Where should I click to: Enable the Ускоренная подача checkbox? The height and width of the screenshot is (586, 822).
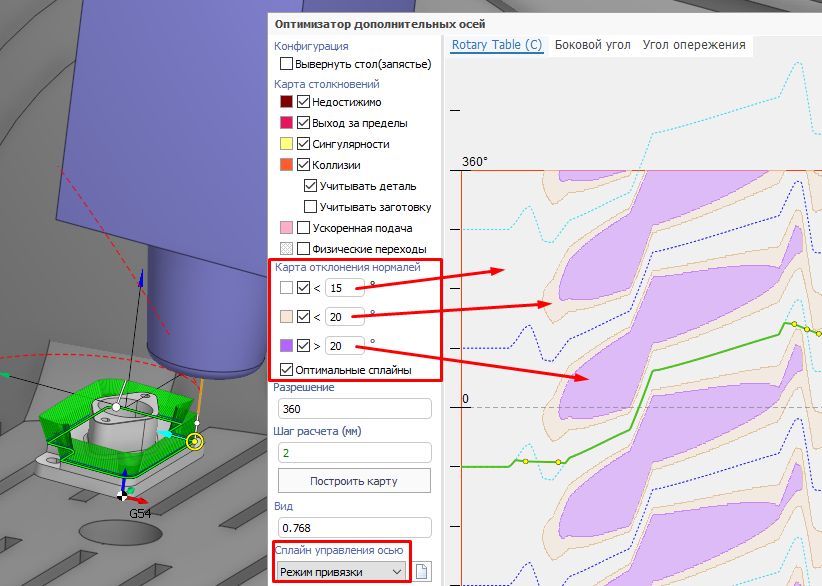click(304, 228)
